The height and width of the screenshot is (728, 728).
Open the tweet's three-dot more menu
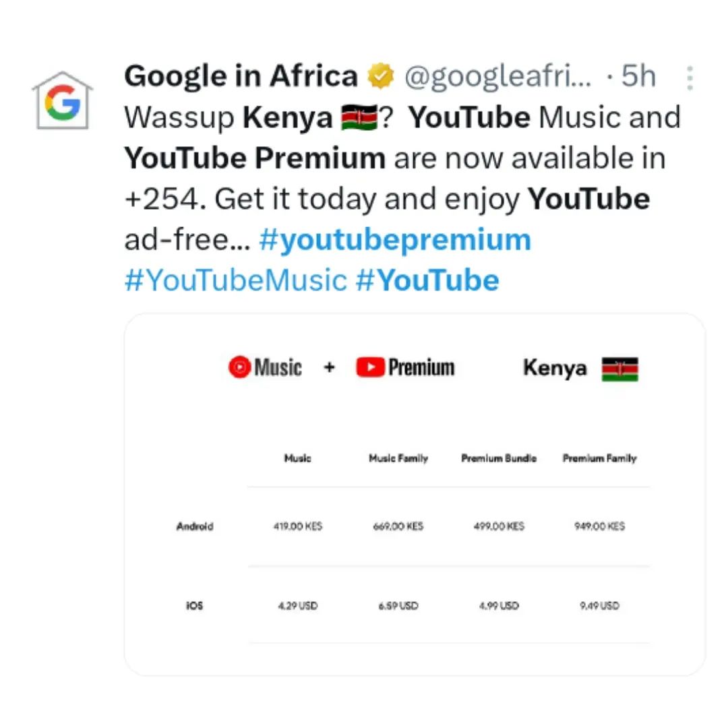pyautogui.click(x=690, y=78)
